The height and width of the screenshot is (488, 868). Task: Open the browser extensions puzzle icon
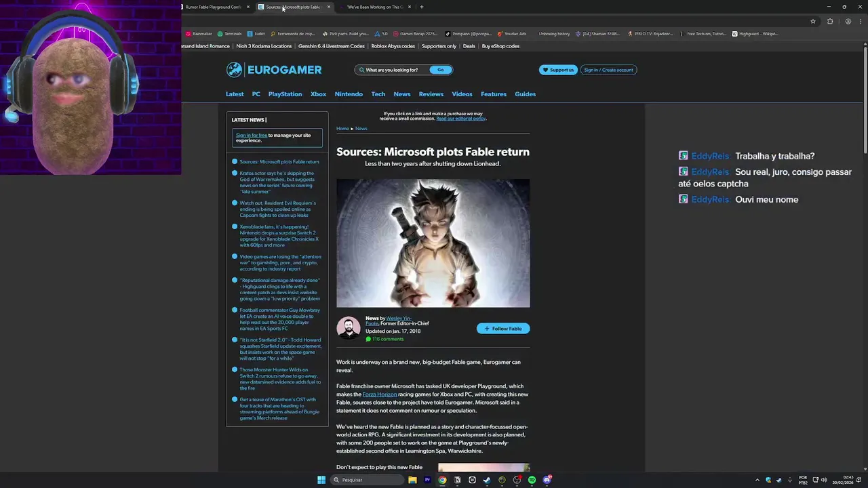[x=829, y=21]
